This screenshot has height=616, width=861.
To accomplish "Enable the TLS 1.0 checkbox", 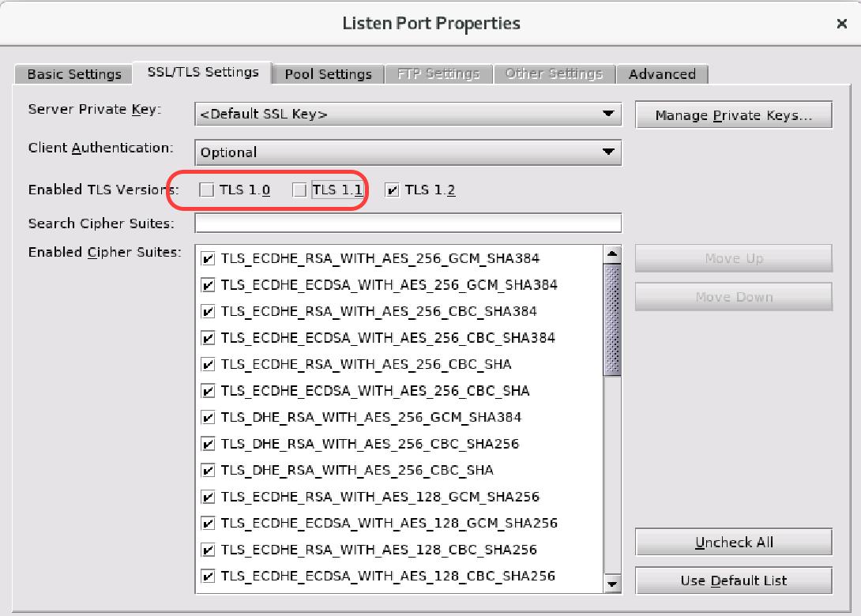I will click(x=207, y=190).
